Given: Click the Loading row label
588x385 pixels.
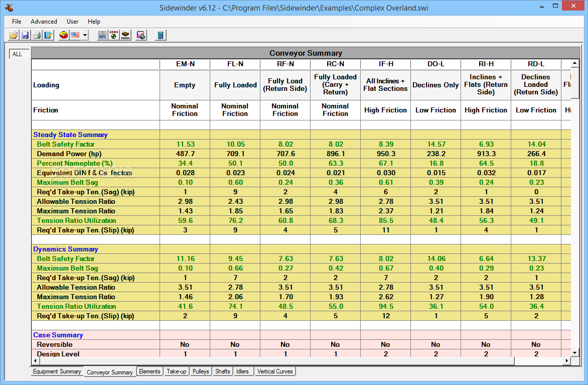Looking at the screenshot, I should coord(46,85).
